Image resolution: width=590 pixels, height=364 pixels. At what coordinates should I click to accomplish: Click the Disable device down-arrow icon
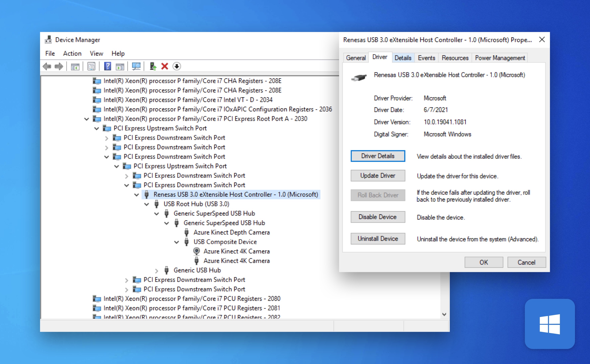click(177, 66)
